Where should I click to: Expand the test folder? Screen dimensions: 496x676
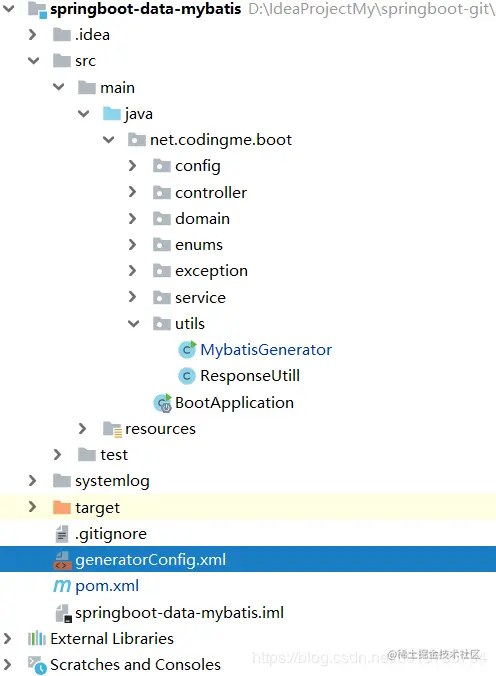pyautogui.click(x=57, y=455)
